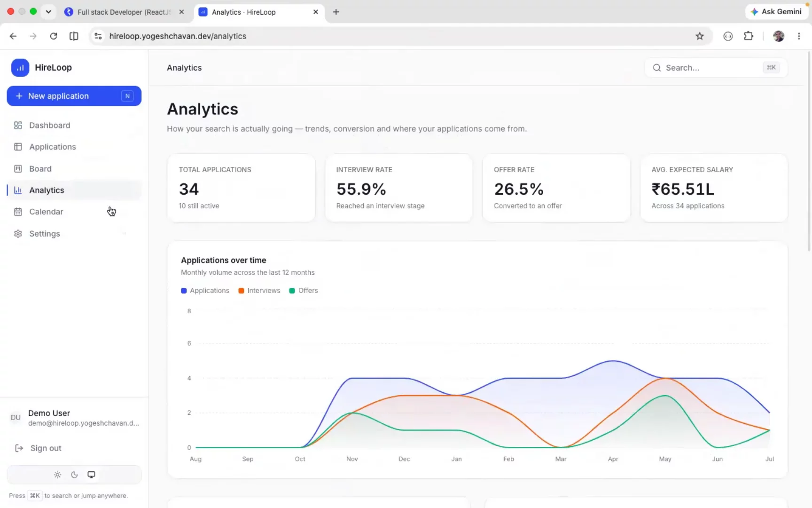Click the 10 still active text

(x=199, y=206)
